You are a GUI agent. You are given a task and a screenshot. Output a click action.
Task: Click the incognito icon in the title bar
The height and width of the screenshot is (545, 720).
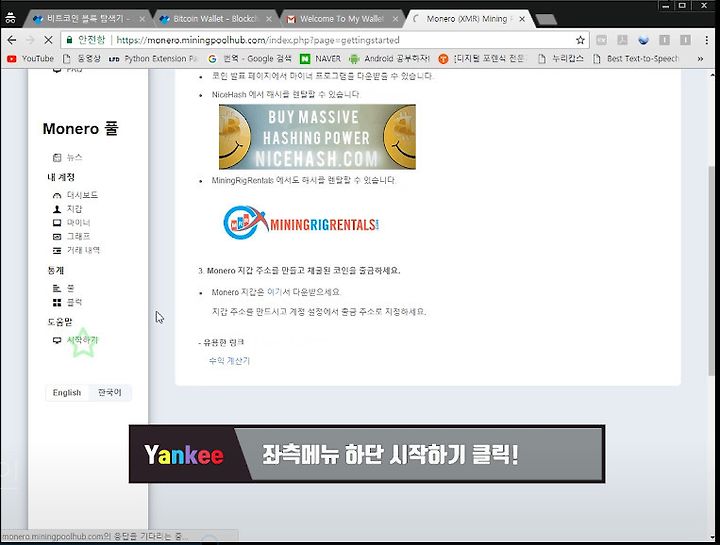click(x=10, y=18)
